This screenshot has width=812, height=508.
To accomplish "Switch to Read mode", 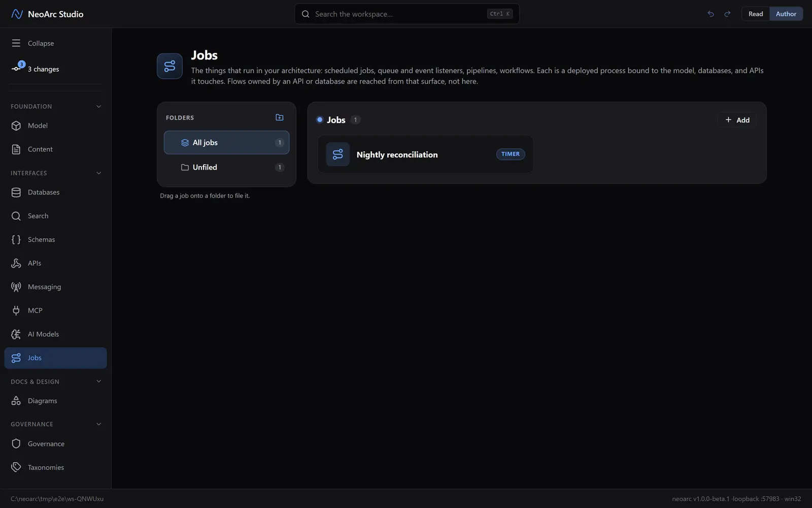I will (x=756, y=14).
